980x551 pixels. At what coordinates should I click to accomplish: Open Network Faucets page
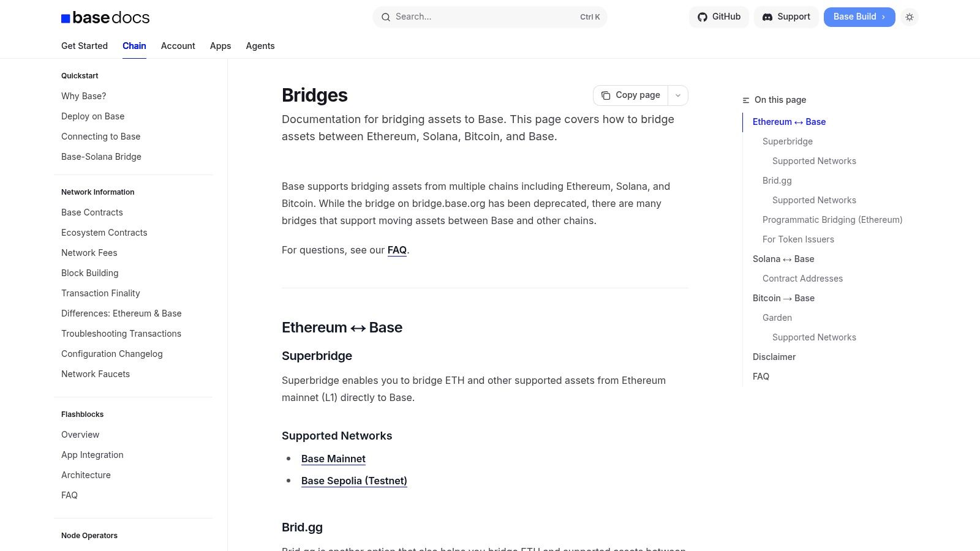pos(96,374)
